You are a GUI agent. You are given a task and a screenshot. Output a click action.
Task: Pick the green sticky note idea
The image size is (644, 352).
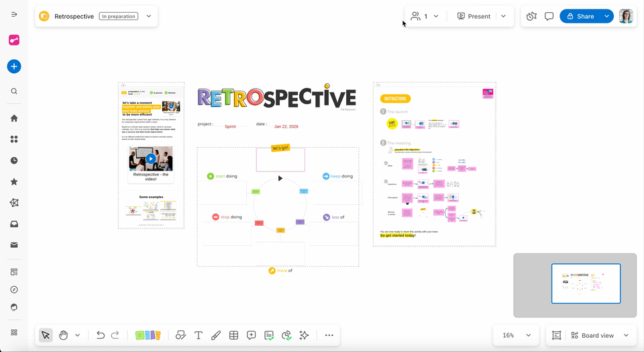140,336
